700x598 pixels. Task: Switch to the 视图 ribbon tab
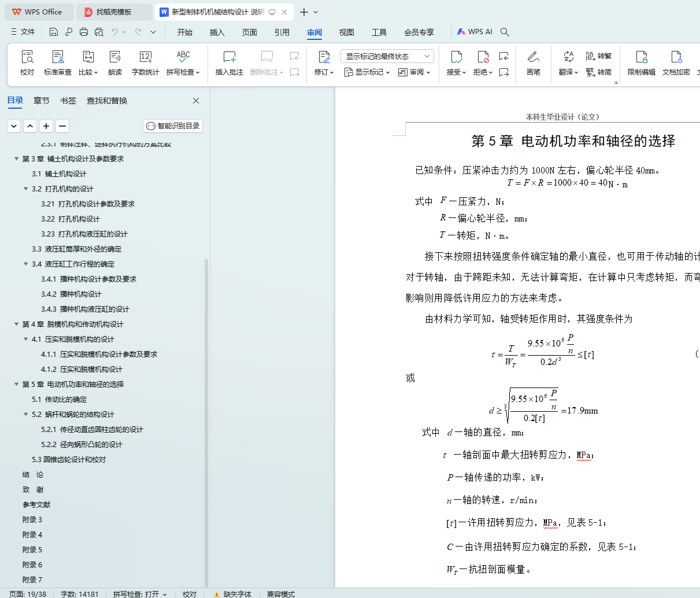coord(347,32)
